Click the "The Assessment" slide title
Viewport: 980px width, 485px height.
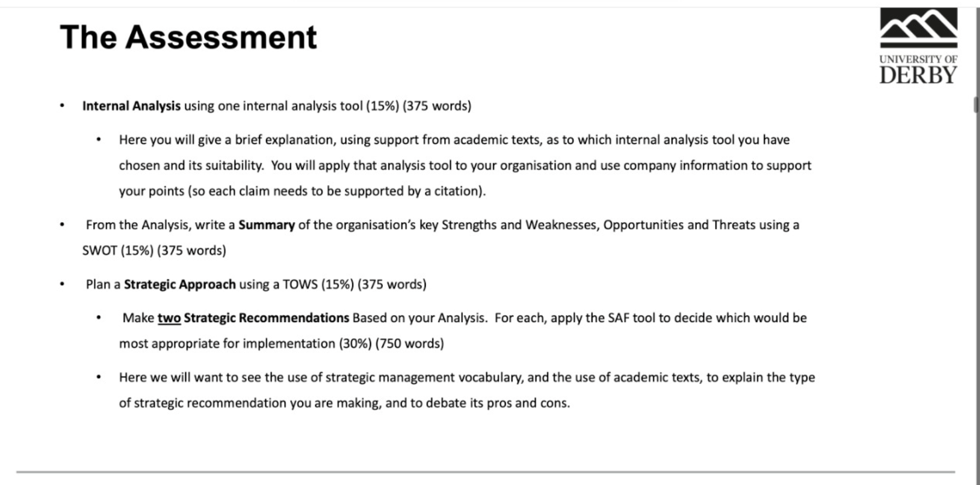(188, 37)
